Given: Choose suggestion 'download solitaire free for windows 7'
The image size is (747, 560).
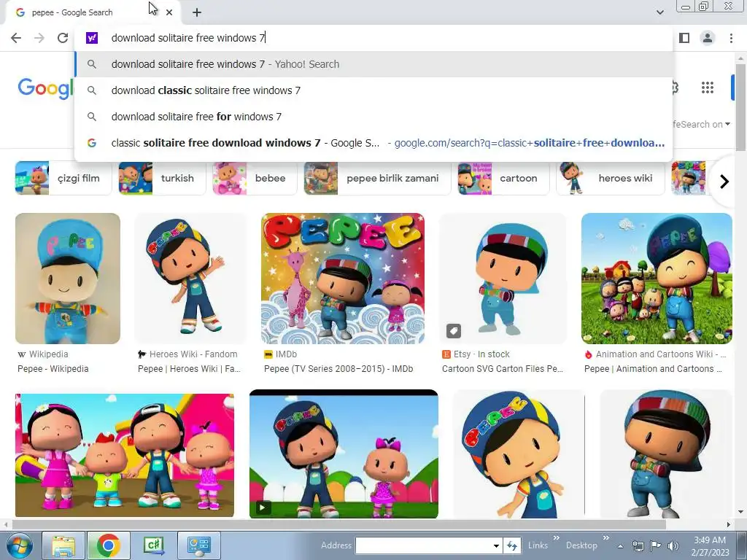Looking at the screenshot, I should [373, 117].
